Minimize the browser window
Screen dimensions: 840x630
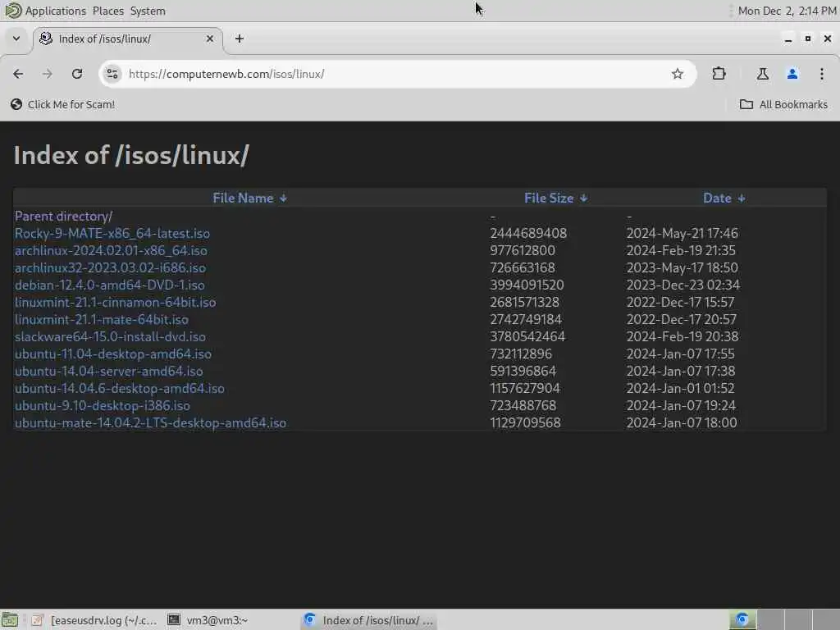pyautogui.click(x=788, y=39)
